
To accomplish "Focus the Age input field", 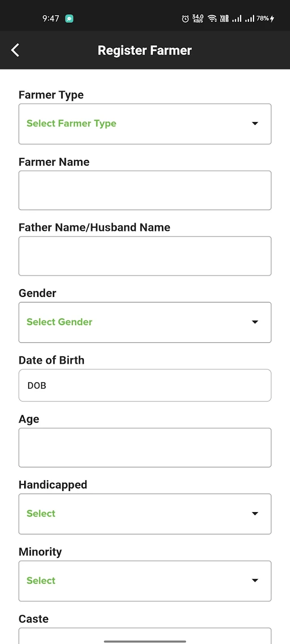I will coord(145,448).
